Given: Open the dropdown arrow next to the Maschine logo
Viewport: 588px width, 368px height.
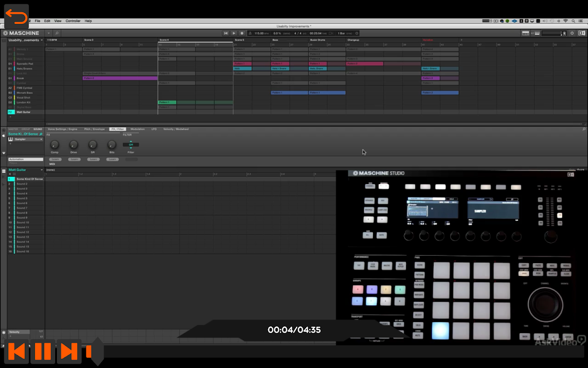Looking at the screenshot, I should click(x=48, y=33).
